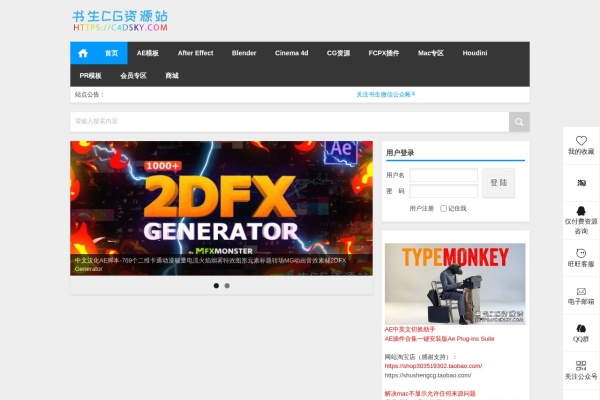
Task: Open the CG资源 menu item
Action: [338, 53]
